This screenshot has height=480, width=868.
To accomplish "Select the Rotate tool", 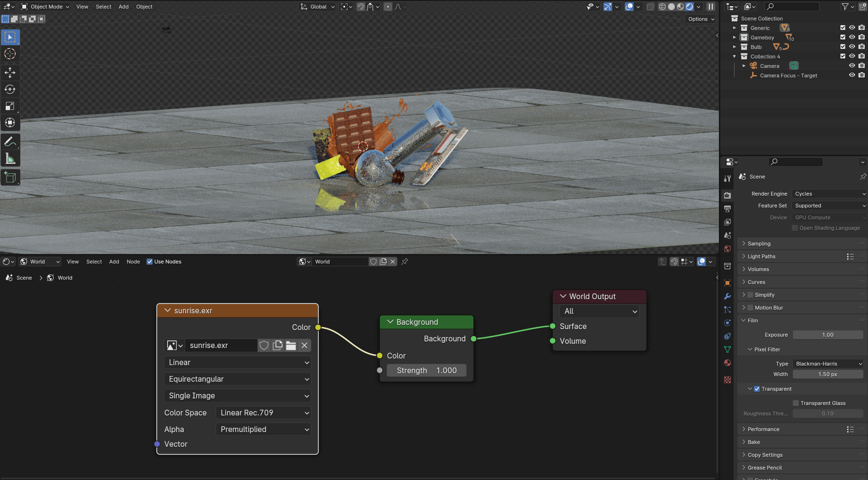I will [x=10, y=89].
